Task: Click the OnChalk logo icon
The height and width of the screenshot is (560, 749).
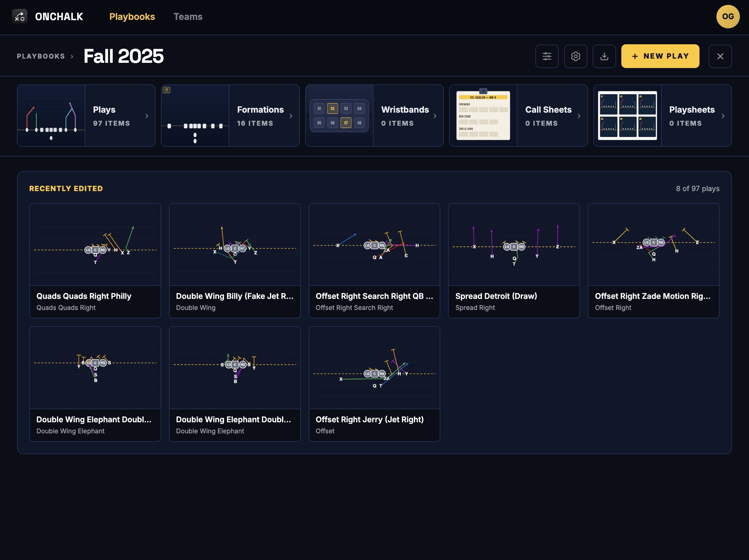Action: point(20,17)
